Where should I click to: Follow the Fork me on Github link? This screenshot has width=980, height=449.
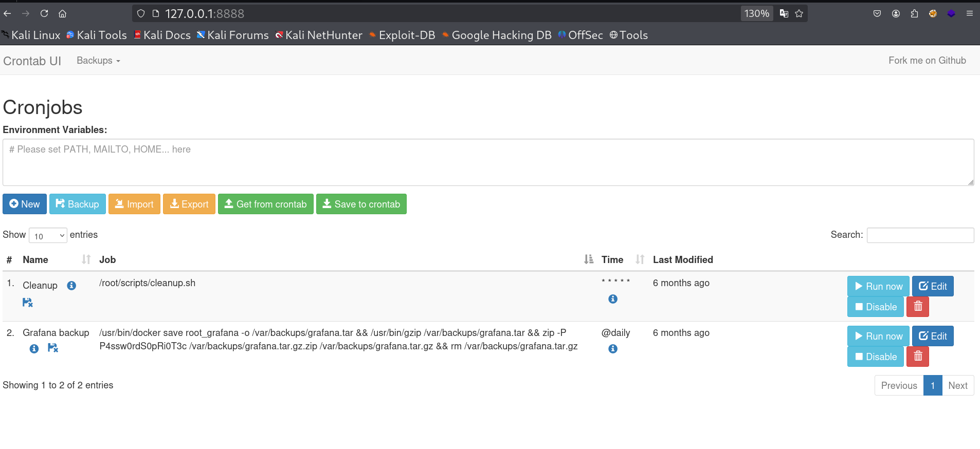927,60
